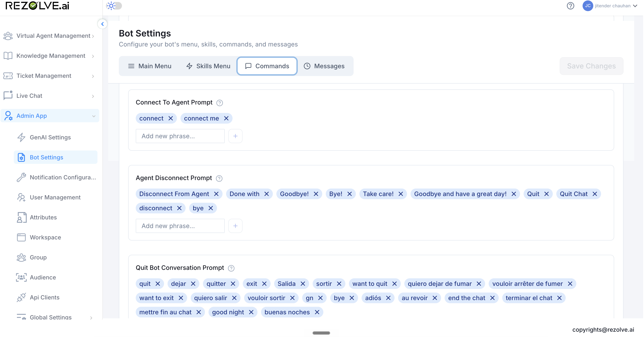The image size is (644, 337).
Task: Expand Knowledge Management section
Action: click(50, 56)
